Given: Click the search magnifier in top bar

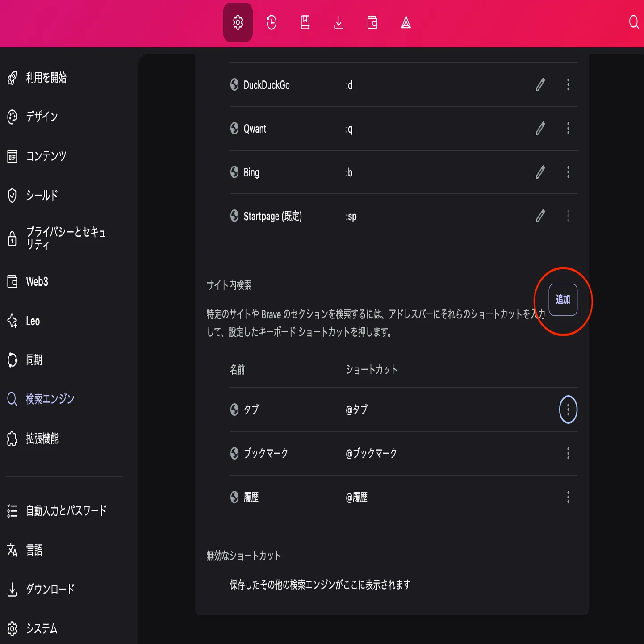Looking at the screenshot, I should tap(634, 22).
